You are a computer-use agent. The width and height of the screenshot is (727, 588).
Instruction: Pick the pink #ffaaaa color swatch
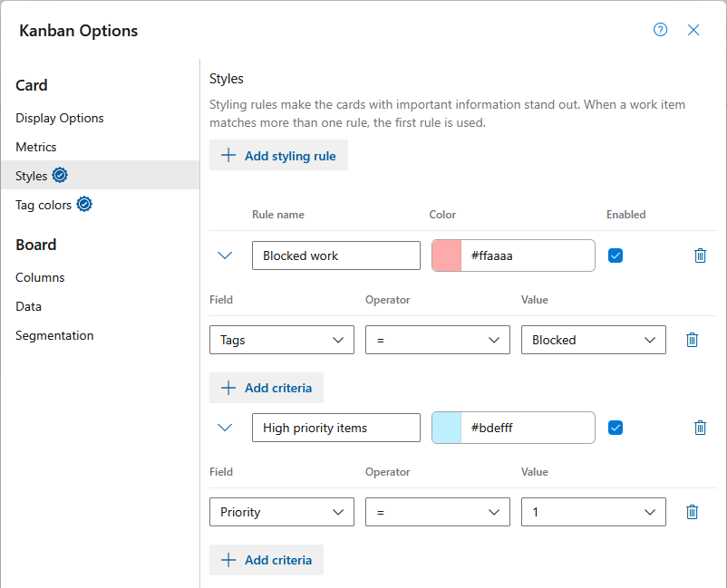click(447, 255)
